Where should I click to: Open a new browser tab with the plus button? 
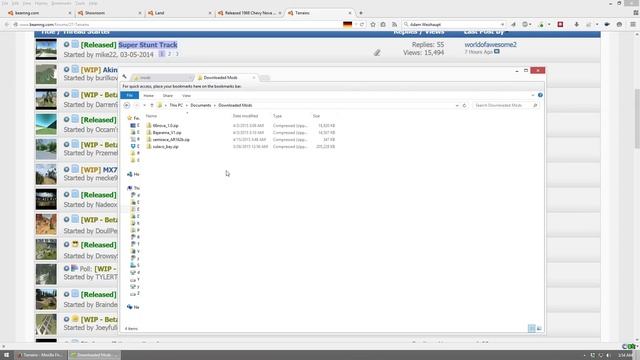pyautogui.click(x=361, y=13)
